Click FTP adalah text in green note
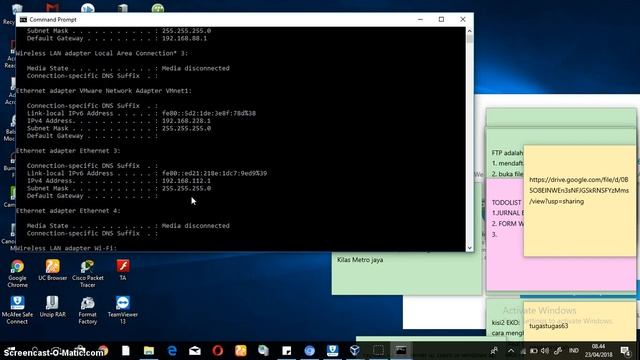 [x=507, y=153]
